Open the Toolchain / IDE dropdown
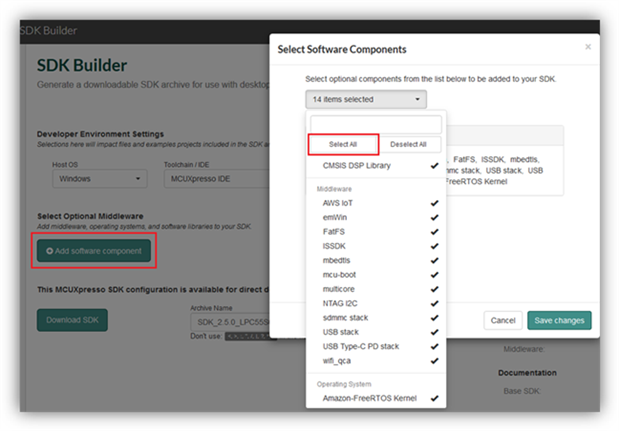The image size is (619, 431). click(x=216, y=179)
